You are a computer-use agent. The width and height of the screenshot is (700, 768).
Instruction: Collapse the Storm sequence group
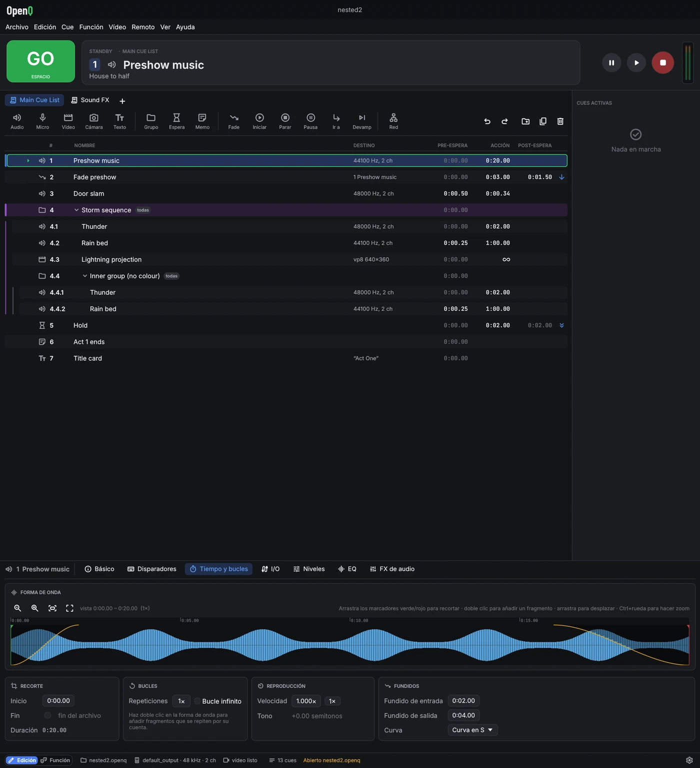[76, 210]
